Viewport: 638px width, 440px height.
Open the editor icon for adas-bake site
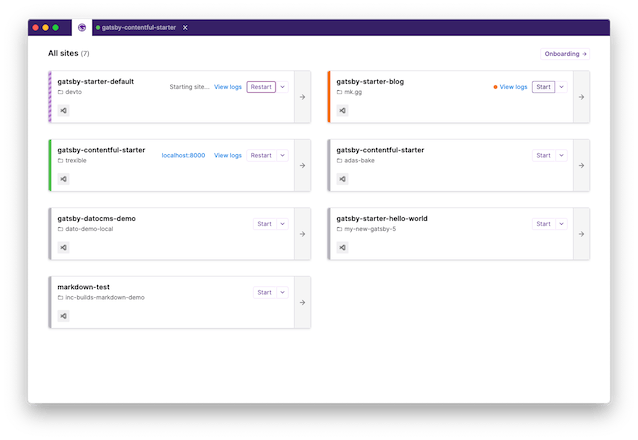(x=343, y=179)
